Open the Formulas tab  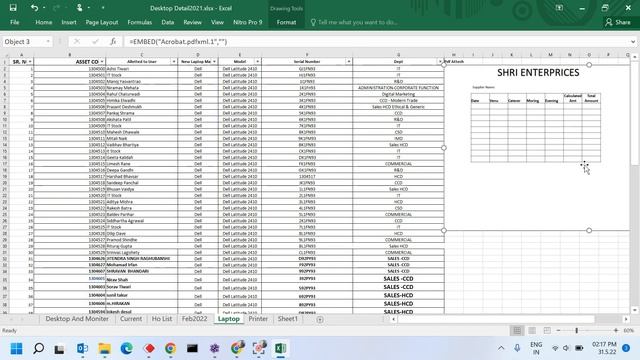tap(140, 22)
